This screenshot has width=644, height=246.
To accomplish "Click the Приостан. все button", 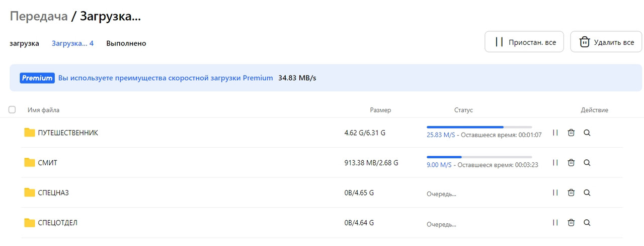I will [x=524, y=42].
